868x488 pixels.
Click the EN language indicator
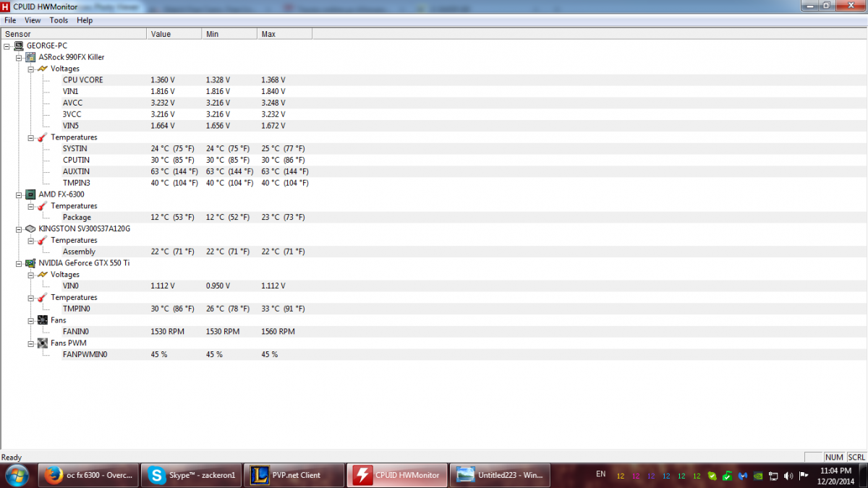tap(601, 474)
